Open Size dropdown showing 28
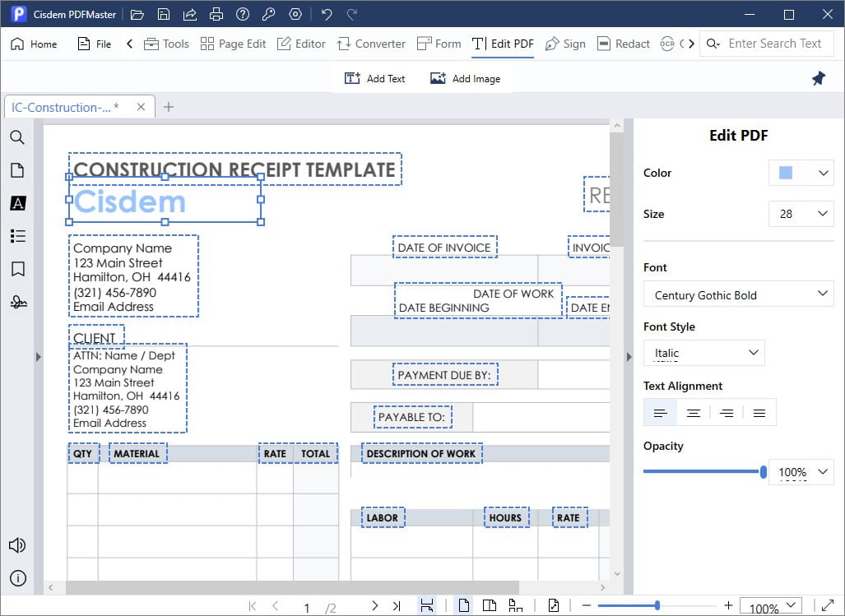The width and height of the screenshot is (845, 616). [801, 214]
